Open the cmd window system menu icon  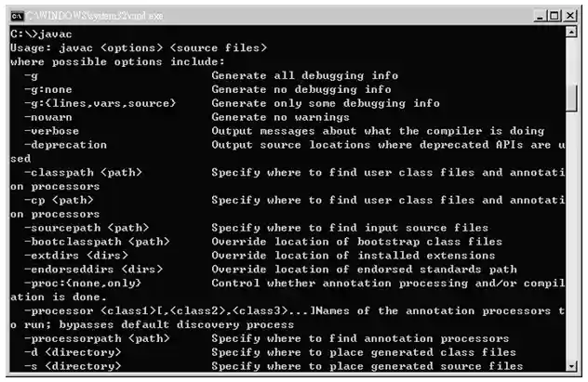point(16,15)
